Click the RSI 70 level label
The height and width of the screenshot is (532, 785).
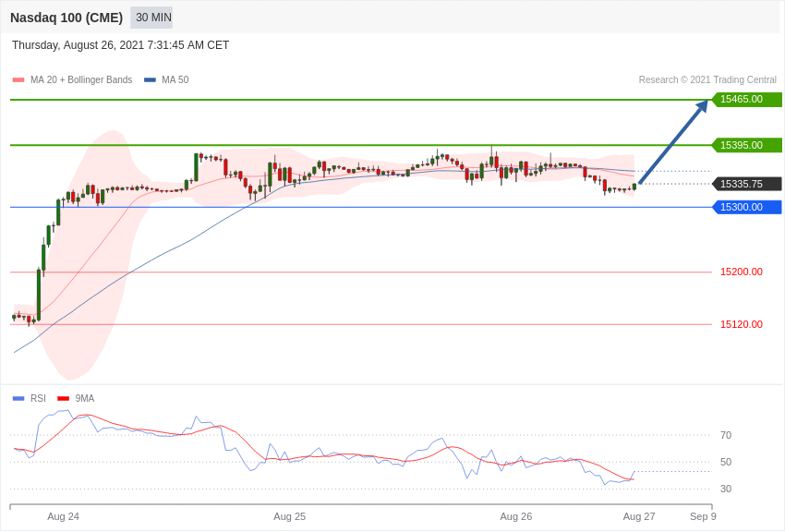(x=726, y=435)
